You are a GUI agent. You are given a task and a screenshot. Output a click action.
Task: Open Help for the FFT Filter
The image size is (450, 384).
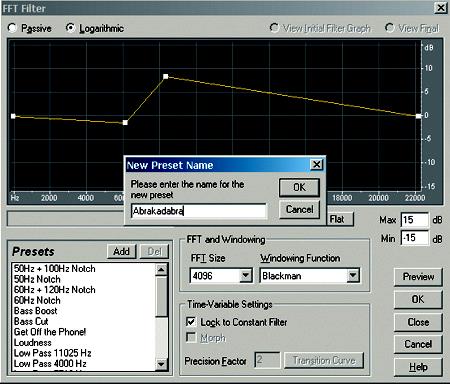click(418, 367)
